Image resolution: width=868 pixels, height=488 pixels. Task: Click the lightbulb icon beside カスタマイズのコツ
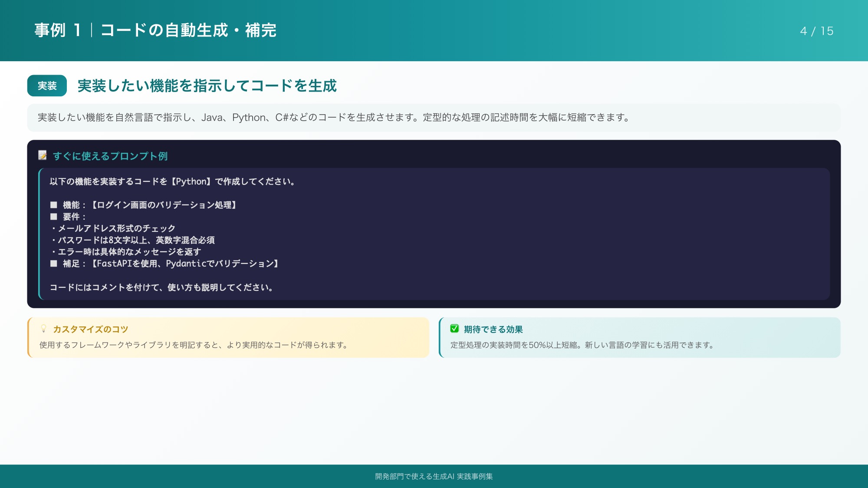click(x=43, y=329)
